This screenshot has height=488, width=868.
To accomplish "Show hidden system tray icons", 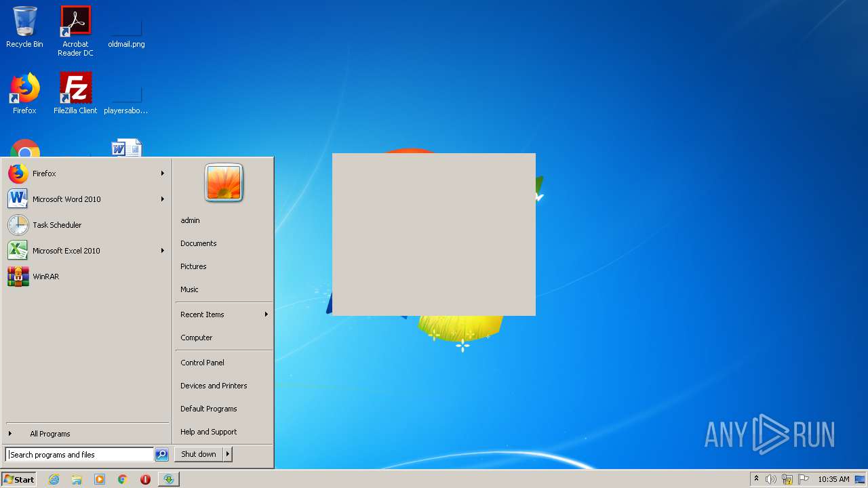I will pyautogui.click(x=756, y=479).
